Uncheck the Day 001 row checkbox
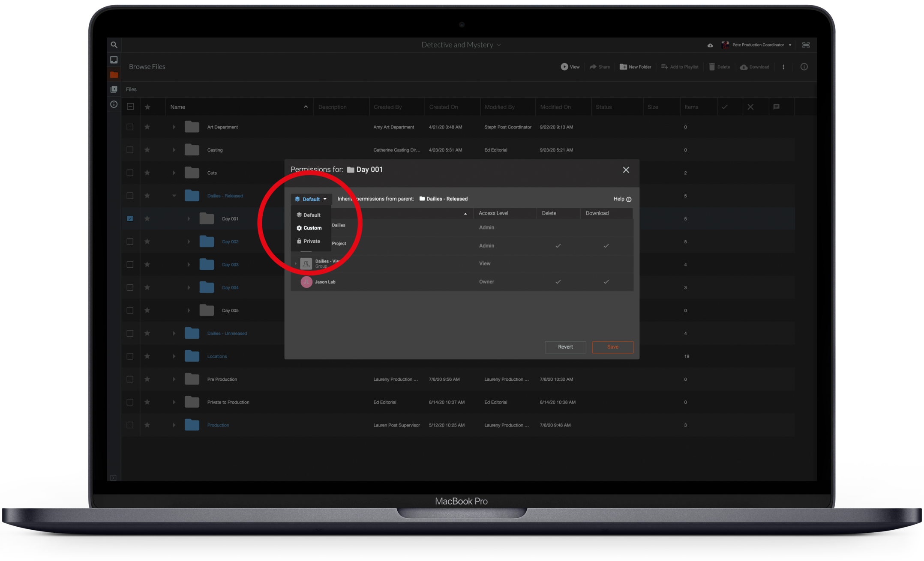 (x=130, y=219)
